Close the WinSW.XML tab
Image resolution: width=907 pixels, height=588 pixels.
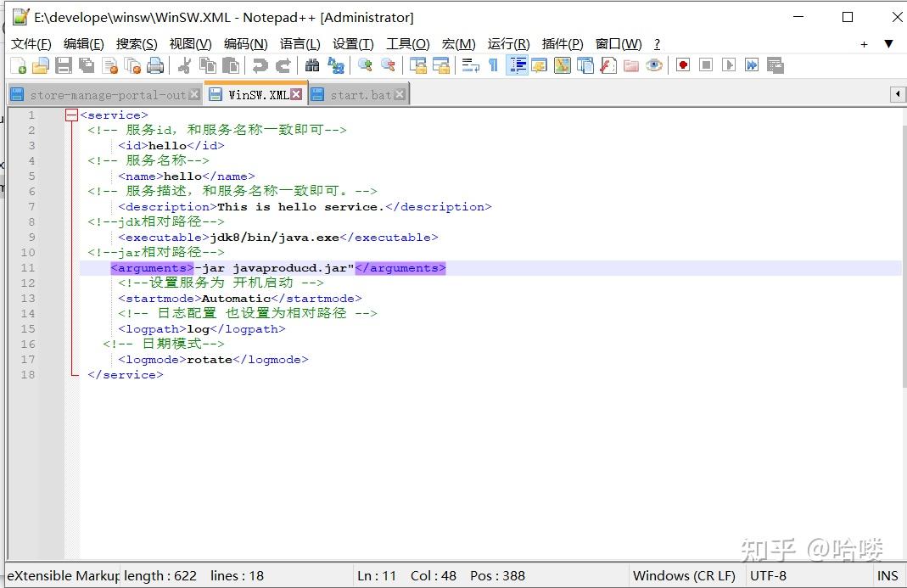(296, 94)
